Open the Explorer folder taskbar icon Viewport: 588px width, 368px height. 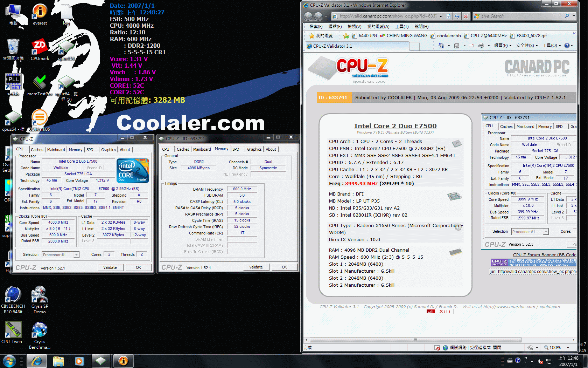pos(58,361)
